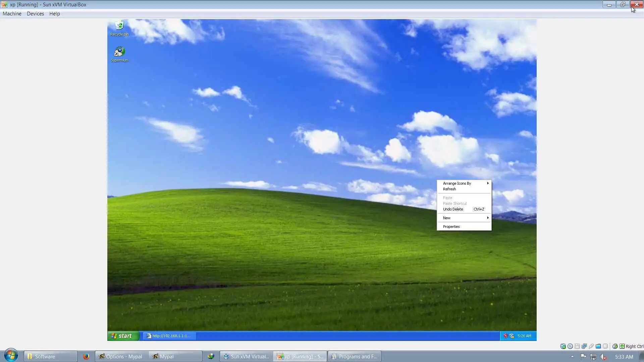
Task: Click the network adapters status icon
Action: (584, 346)
